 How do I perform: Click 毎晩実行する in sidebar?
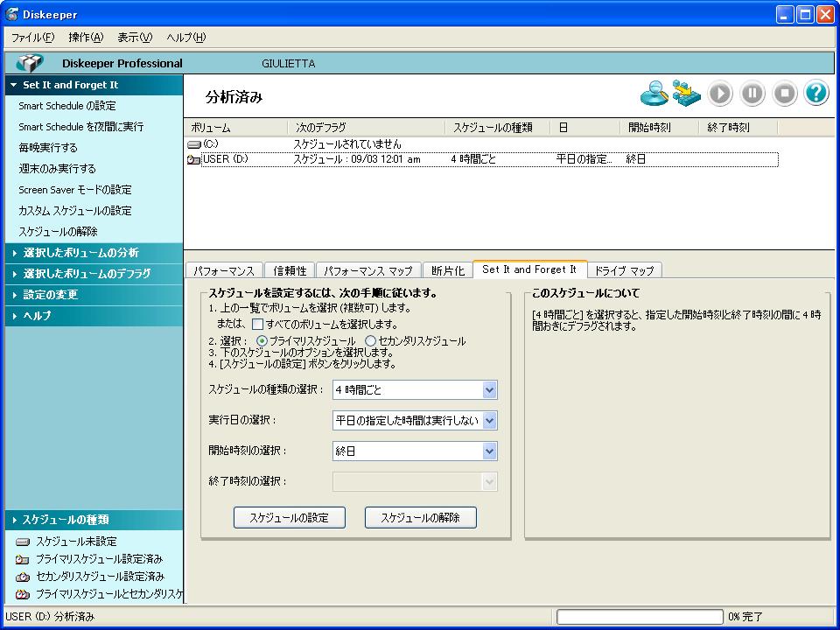[47, 148]
